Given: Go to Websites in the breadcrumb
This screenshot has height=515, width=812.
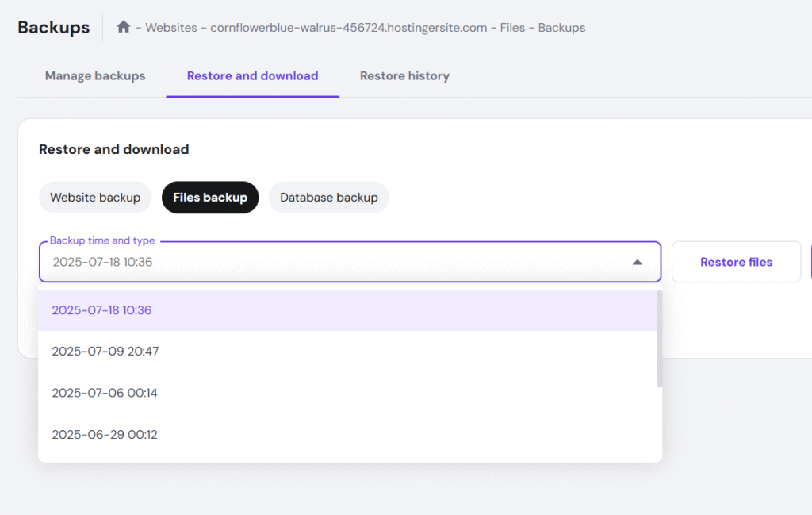Looking at the screenshot, I should [172, 28].
